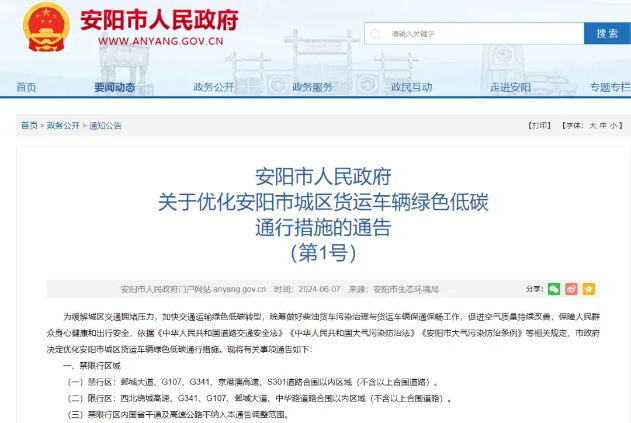Screen dimensions: 631x423
Task: Share via the green WeChat icon
Action: (554, 289)
